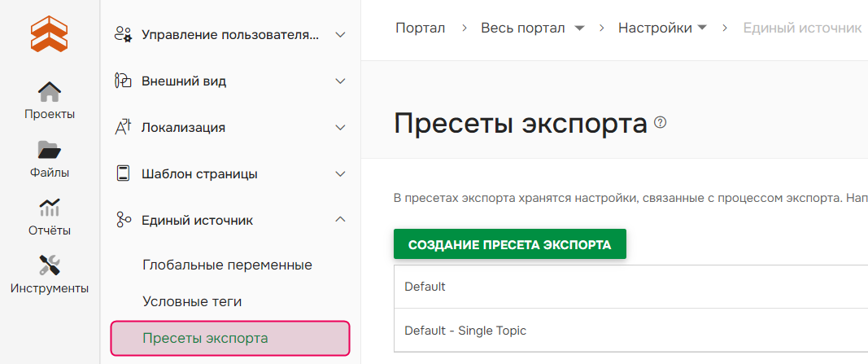Click the Файлы label in sidebar
This screenshot has height=364, width=868.
(x=50, y=173)
